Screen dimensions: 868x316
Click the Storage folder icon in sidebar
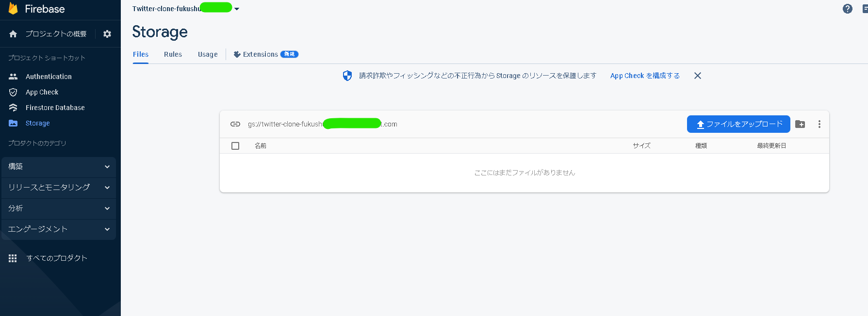pyautogui.click(x=13, y=123)
